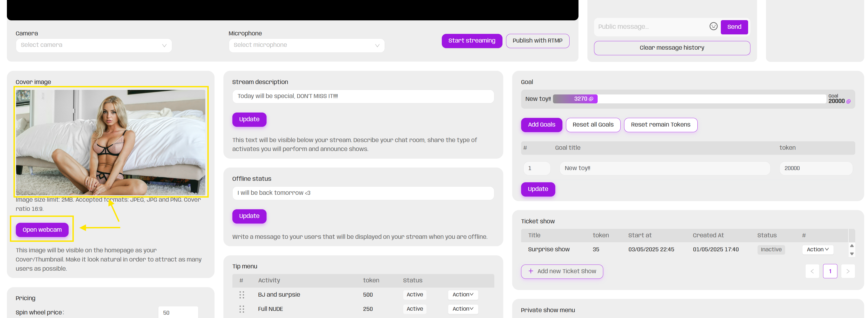
Task: Click ticket table scroll up arrow
Action: [852, 246]
